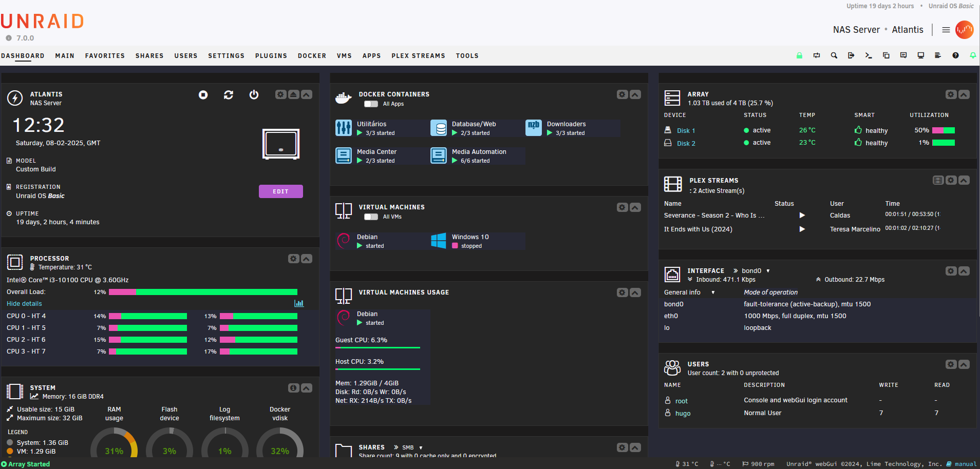Click the feedback comment icon
Screen dimensions: 980x469
click(903, 55)
